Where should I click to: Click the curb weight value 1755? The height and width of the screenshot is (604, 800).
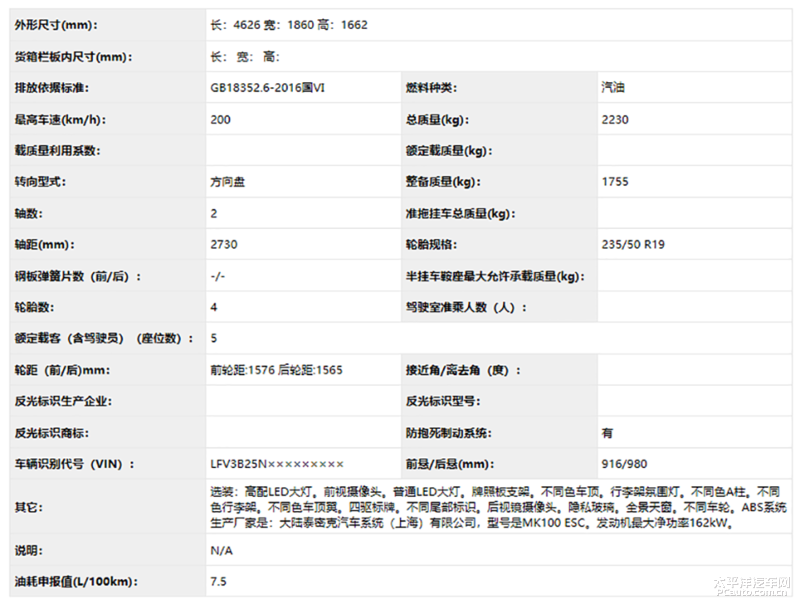(616, 182)
